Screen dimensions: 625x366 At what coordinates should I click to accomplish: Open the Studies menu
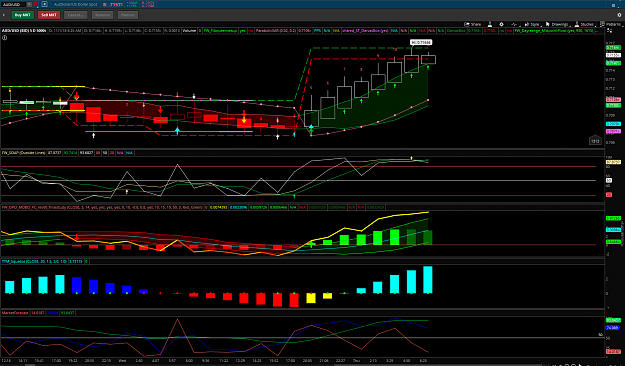click(584, 24)
